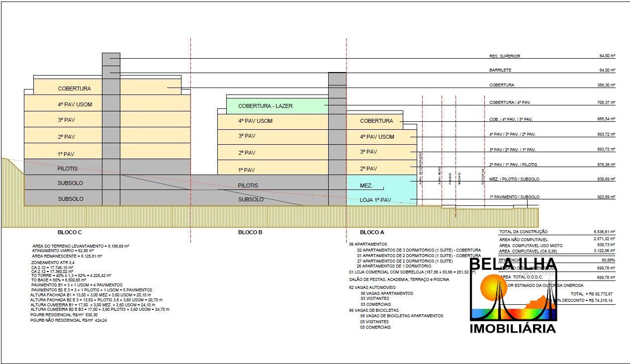This screenshot has width=630, height=364.
Task: Click the "TO BASE = 80% = 6.500,65 m²" line
Action: tap(58, 279)
